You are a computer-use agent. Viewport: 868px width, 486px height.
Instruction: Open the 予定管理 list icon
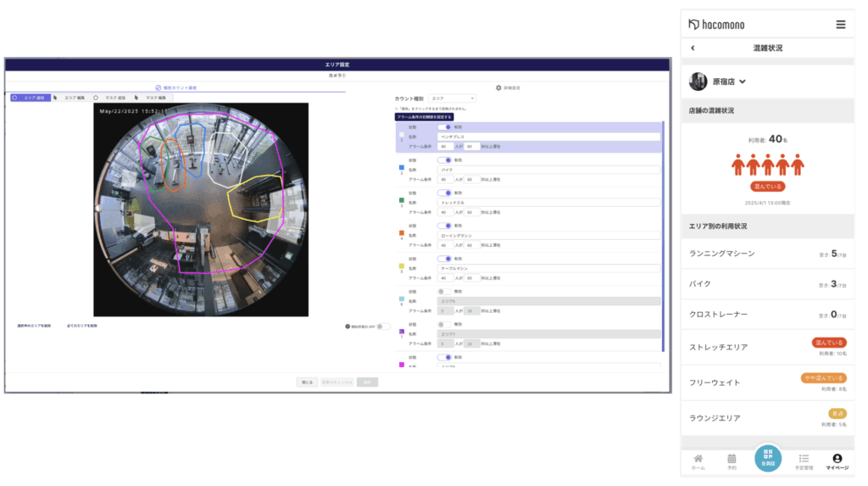click(x=804, y=461)
